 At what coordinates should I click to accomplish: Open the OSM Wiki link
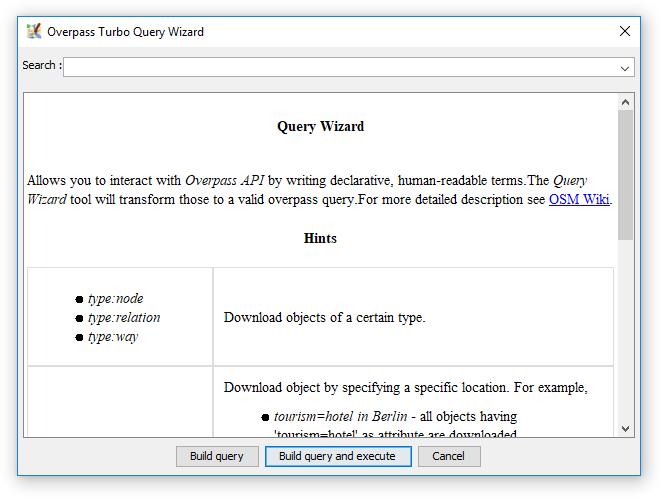(x=579, y=199)
